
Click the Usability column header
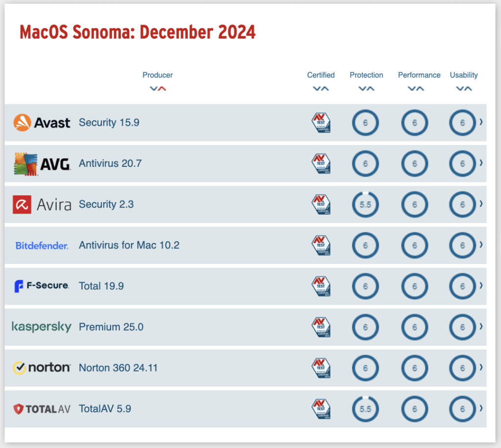tap(464, 75)
